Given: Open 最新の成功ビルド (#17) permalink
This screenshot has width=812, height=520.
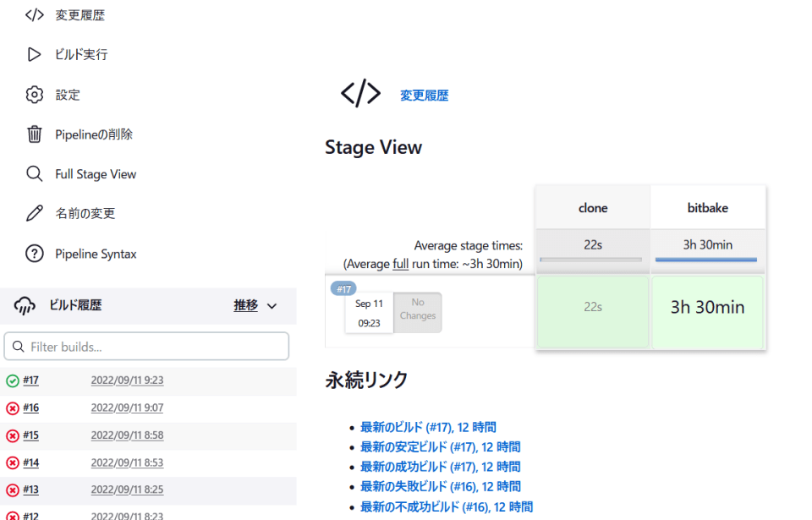Looking at the screenshot, I should point(440,467).
